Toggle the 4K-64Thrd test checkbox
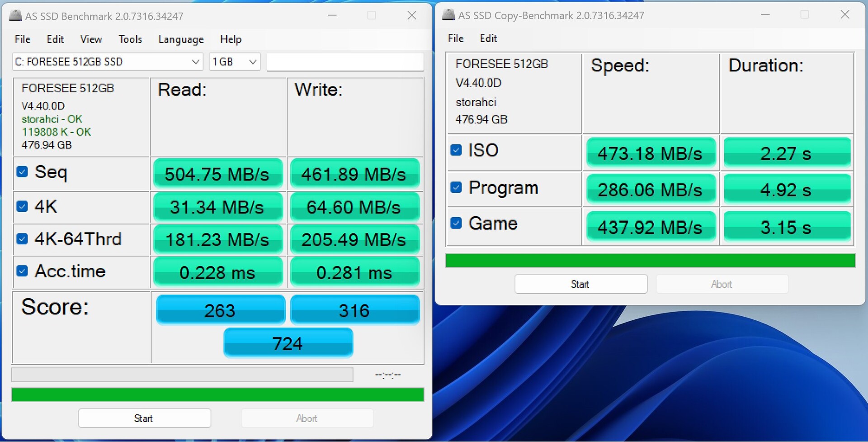This screenshot has width=868, height=442. (22, 239)
